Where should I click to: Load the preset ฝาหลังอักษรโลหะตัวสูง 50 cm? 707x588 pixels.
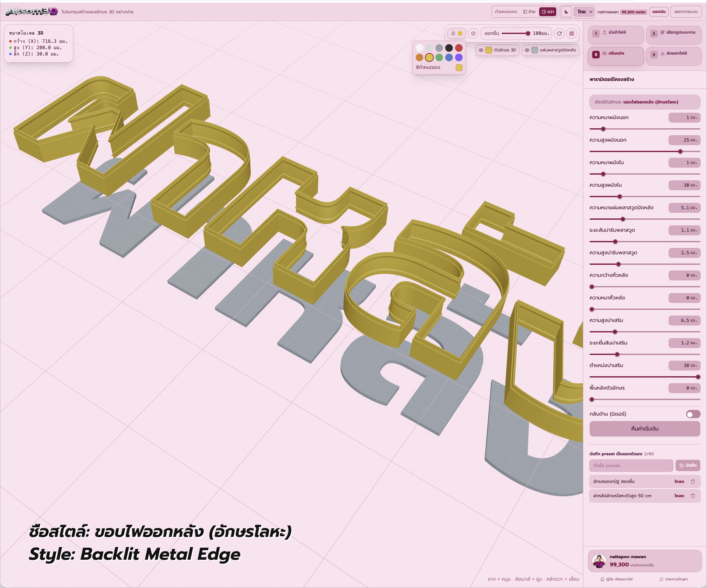click(679, 496)
